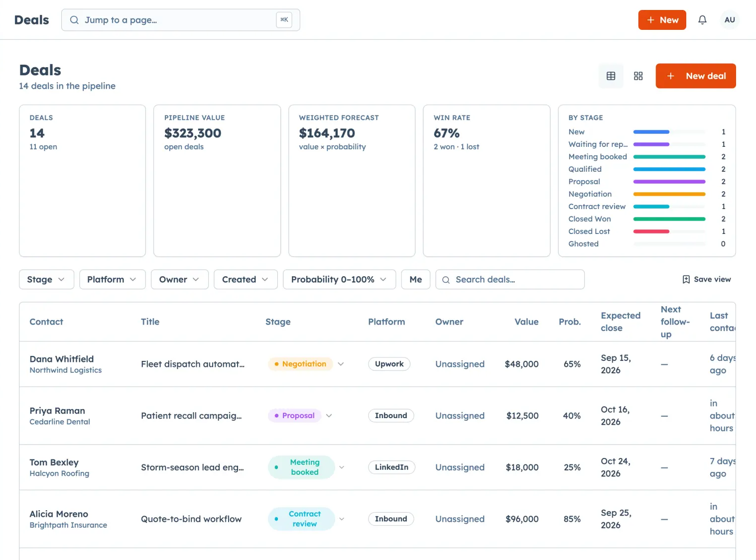
Task: Switch to table view icon
Action: click(x=611, y=76)
